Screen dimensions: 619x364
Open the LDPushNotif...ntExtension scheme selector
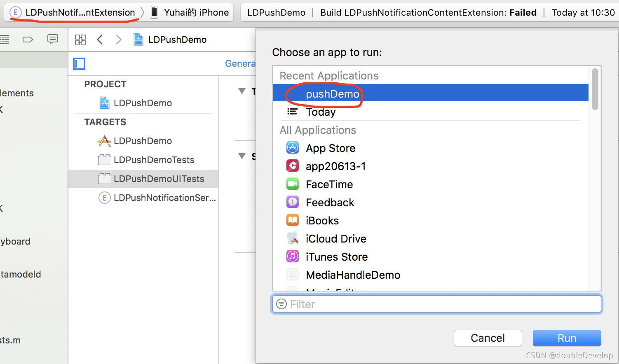point(73,12)
